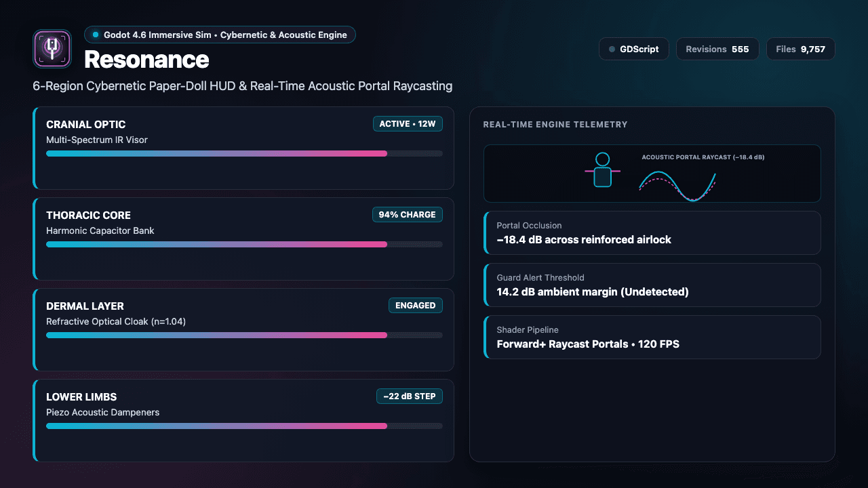Select the Shader Pipeline card
The height and width of the screenshot is (488, 868).
[652, 338]
